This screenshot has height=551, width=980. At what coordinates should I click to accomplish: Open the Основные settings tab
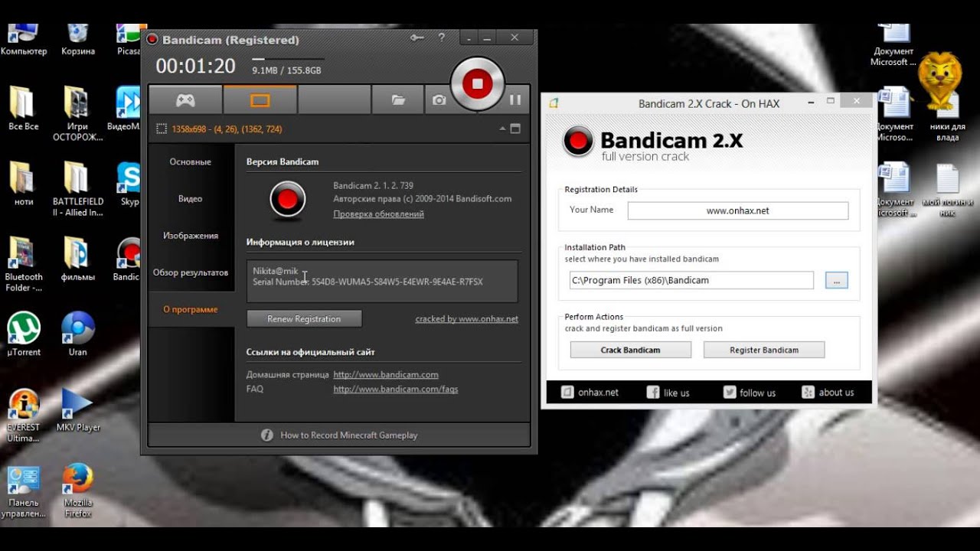[191, 162]
